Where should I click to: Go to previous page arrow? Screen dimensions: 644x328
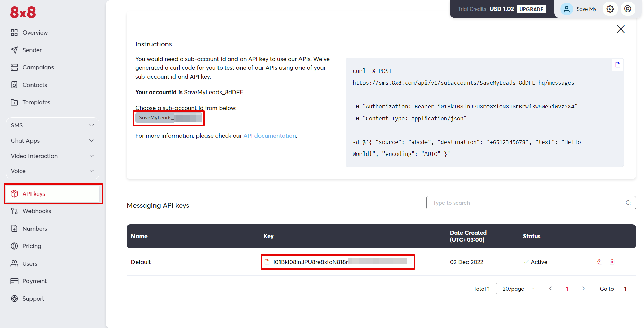pyautogui.click(x=550, y=289)
